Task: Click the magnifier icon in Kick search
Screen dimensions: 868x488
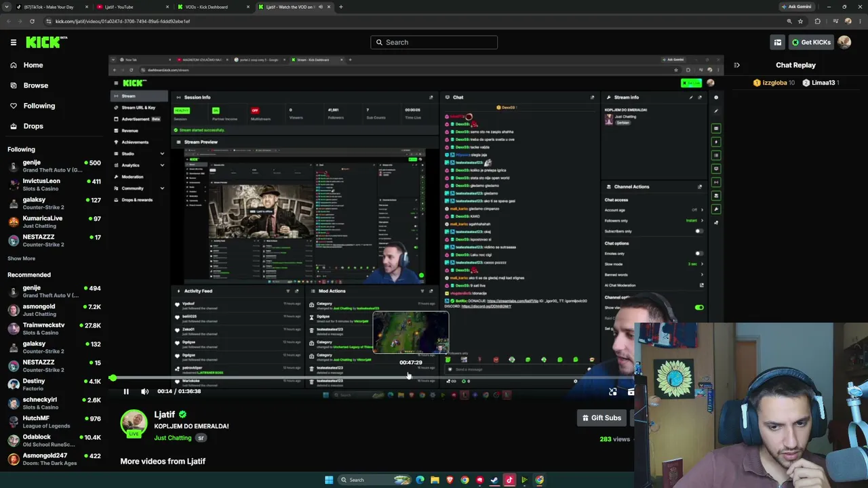Action: (379, 42)
